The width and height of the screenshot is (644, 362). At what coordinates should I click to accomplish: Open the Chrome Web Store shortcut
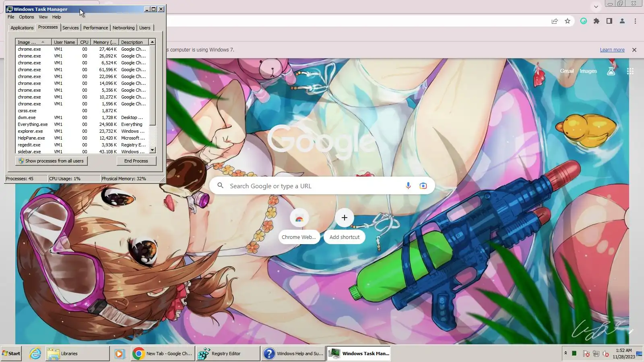pos(299,226)
